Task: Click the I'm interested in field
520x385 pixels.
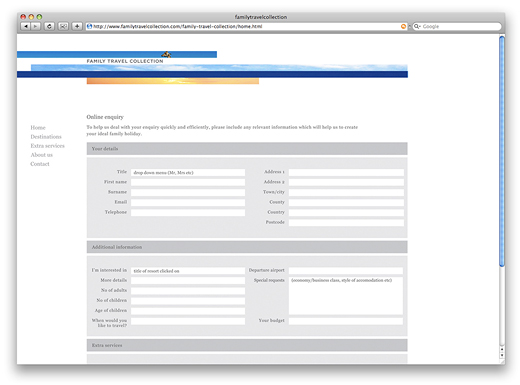Action: [x=188, y=271]
